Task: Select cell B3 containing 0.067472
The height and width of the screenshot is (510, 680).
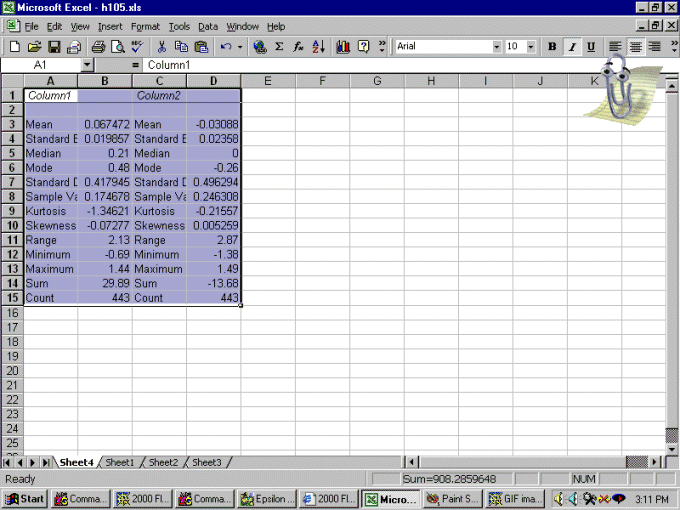Action: point(105,124)
